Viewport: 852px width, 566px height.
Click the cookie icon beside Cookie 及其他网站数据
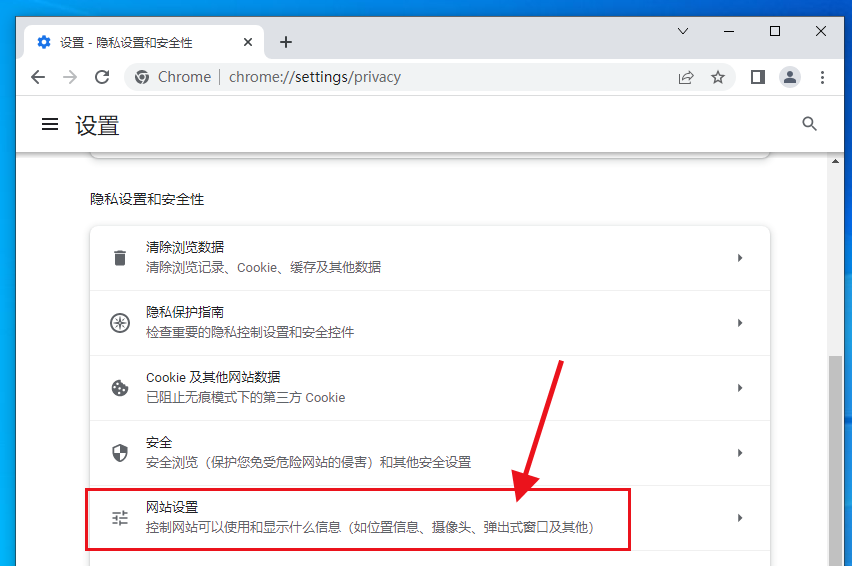(x=120, y=388)
